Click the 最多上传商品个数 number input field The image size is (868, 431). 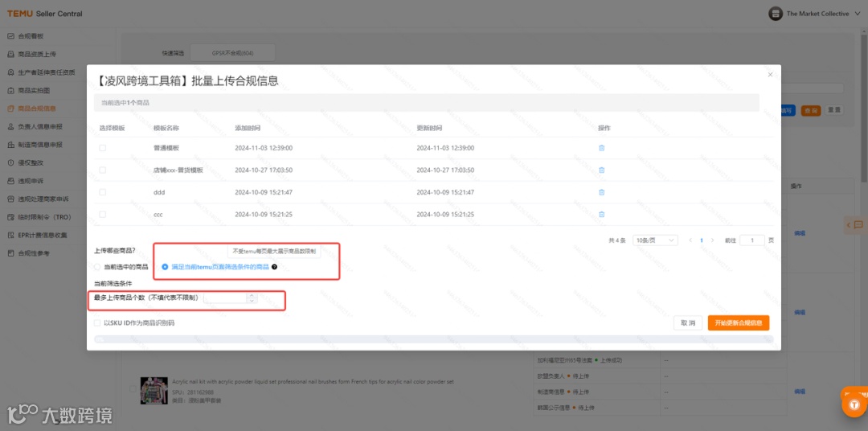pyautogui.click(x=225, y=298)
